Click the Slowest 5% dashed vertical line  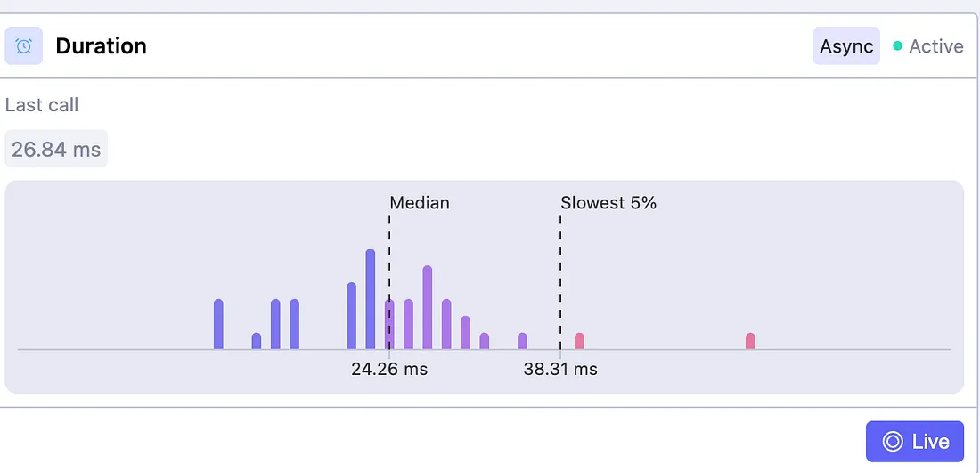pyautogui.click(x=560, y=267)
